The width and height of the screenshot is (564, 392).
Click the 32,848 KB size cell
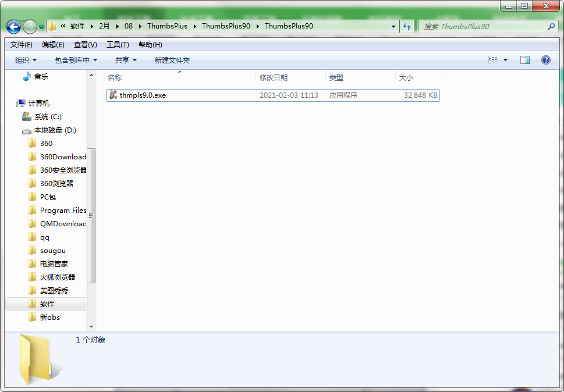pos(420,95)
